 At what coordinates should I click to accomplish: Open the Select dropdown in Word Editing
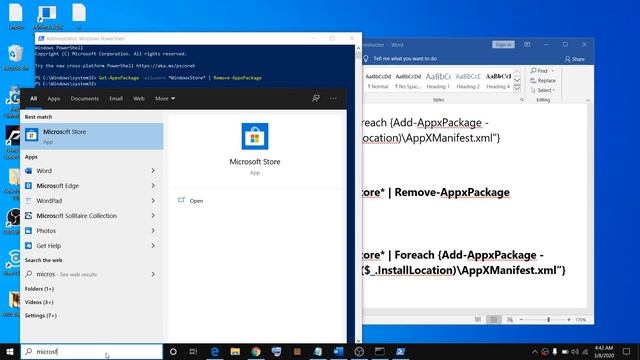(x=543, y=90)
